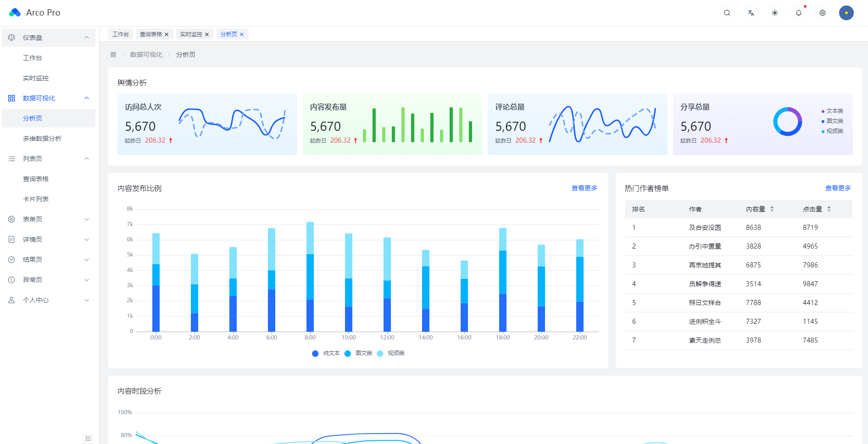
Task: Toggle the 图文类 chart legend item
Action: click(x=358, y=353)
